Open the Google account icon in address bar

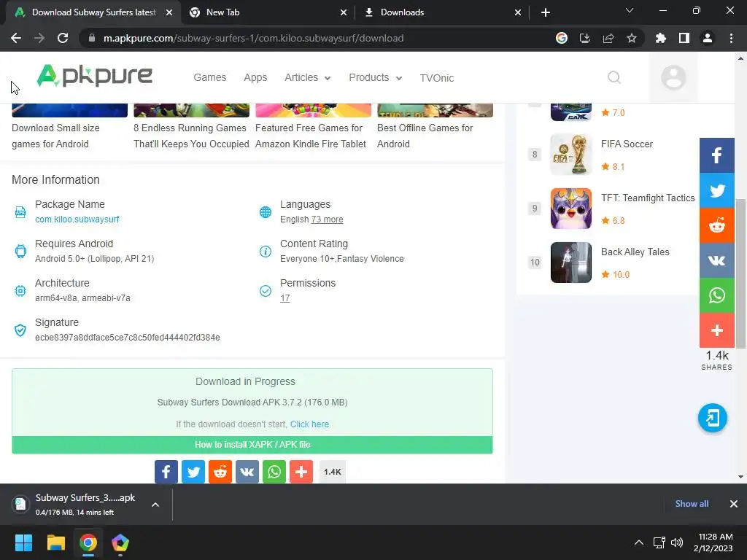click(x=562, y=38)
